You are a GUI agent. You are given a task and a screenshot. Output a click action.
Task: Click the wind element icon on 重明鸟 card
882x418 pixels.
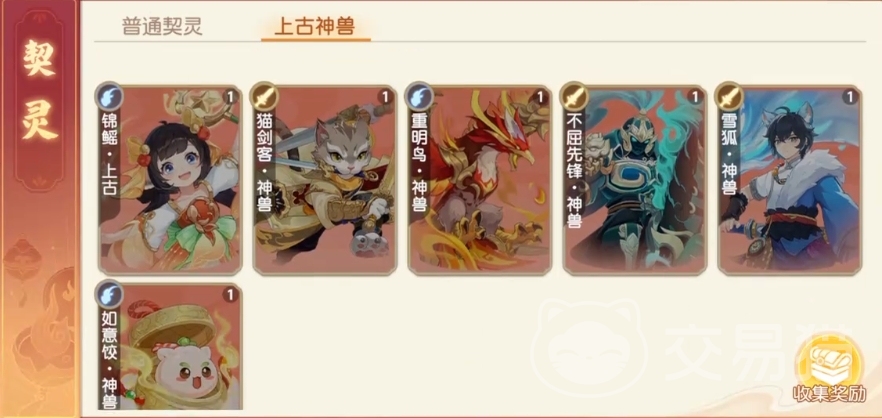coord(420,96)
